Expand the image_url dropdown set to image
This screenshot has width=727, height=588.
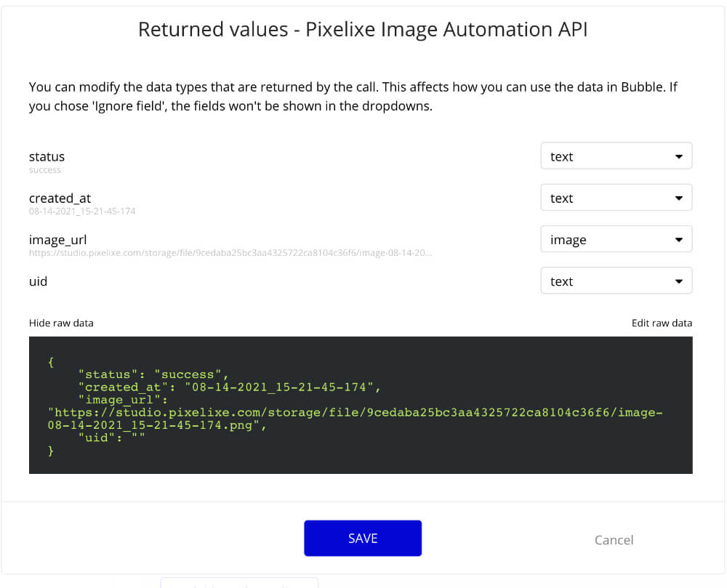click(x=616, y=240)
